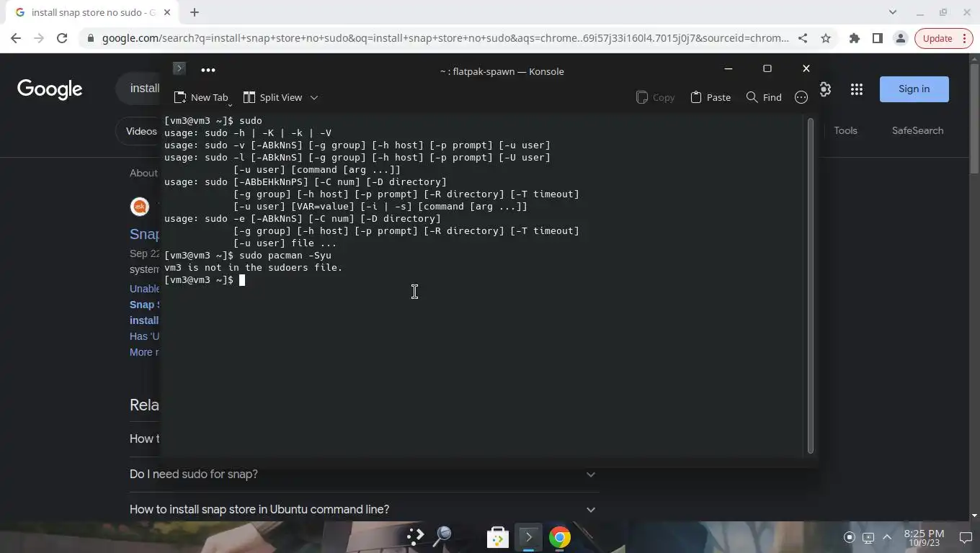Image resolution: width=980 pixels, height=553 pixels.
Task: Open the software store taskbar icon
Action: pos(498,537)
